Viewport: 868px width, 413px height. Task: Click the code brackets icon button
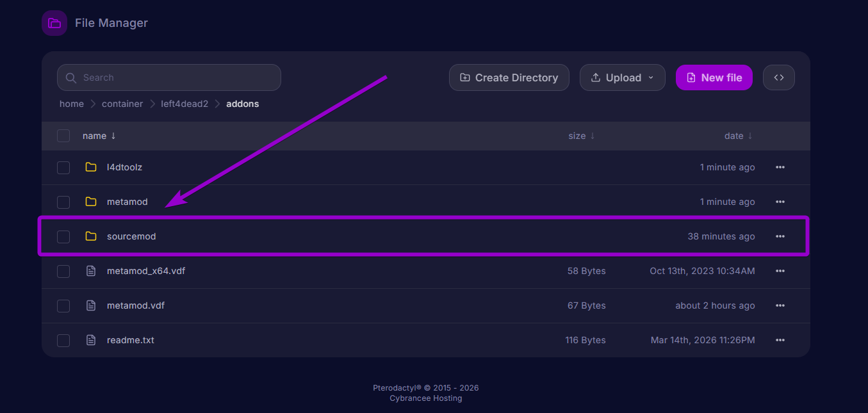point(779,77)
